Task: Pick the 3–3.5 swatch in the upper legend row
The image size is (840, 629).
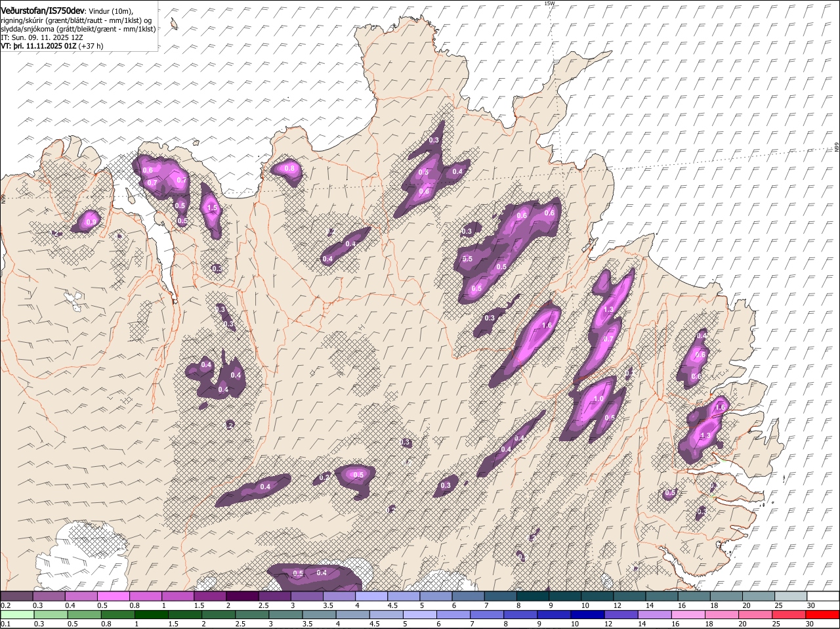Action: [307, 596]
